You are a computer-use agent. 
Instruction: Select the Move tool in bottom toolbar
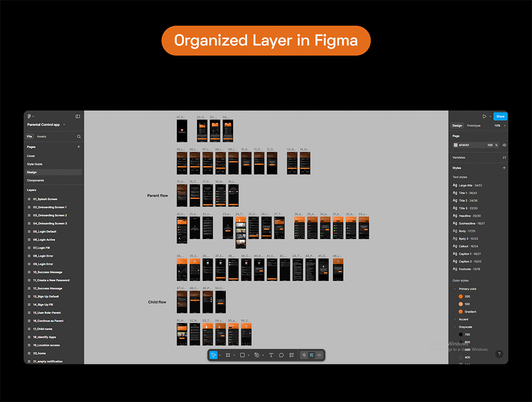pyautogui.click(x=213, y=355)
